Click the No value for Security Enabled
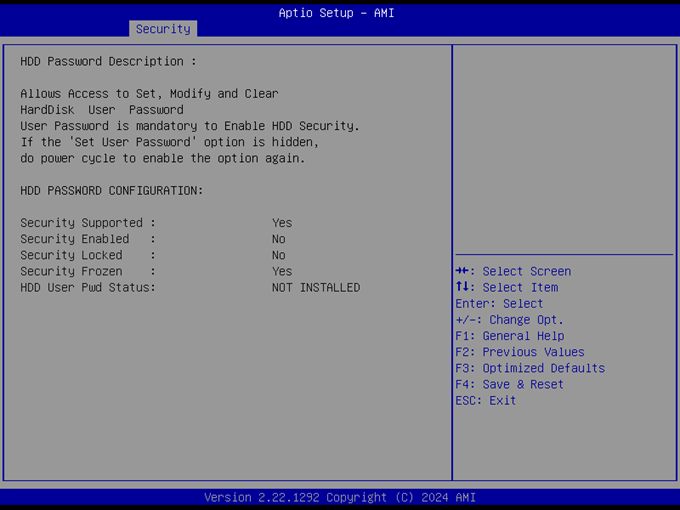This screenshot has width=680, height=510. 279,239
